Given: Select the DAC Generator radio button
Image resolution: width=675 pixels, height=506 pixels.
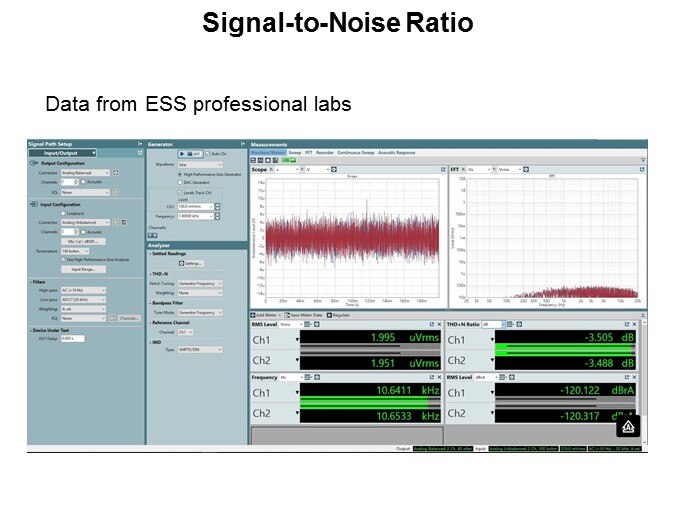Looking at the screenshot, I should click(x=179, y=182).
